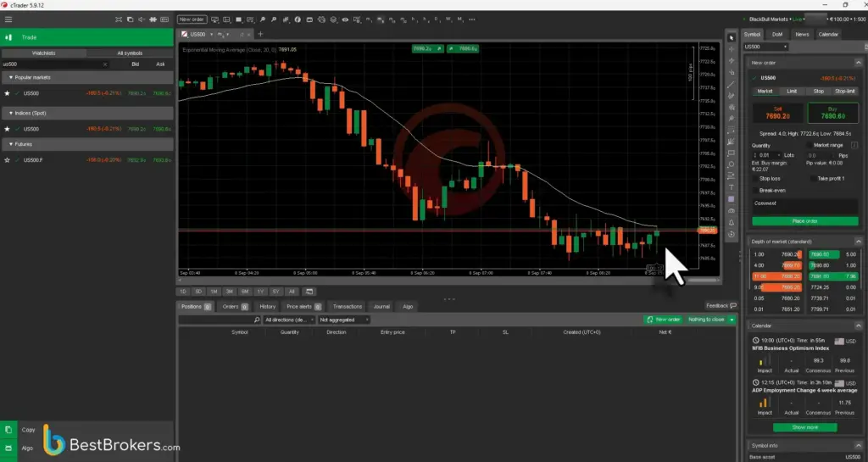Click inside the Comment field

805,206
